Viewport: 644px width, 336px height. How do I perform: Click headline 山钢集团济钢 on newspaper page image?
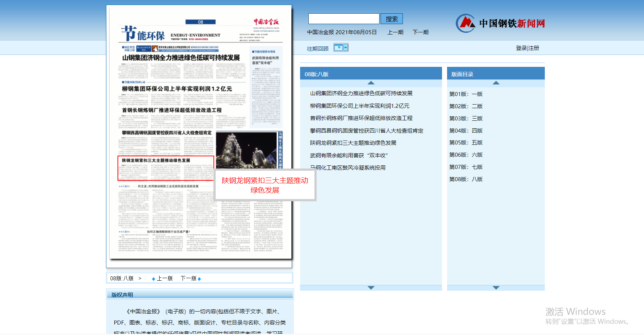tap(181, 58)
